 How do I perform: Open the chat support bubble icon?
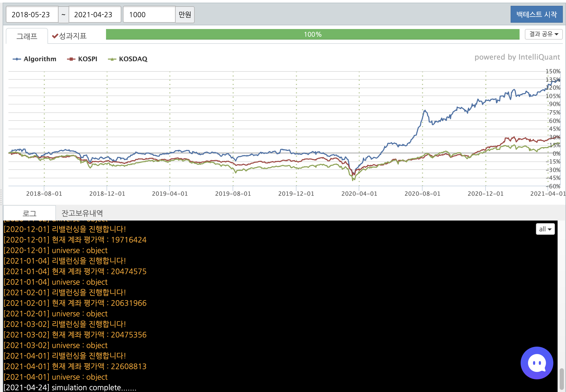coord(536,363)
